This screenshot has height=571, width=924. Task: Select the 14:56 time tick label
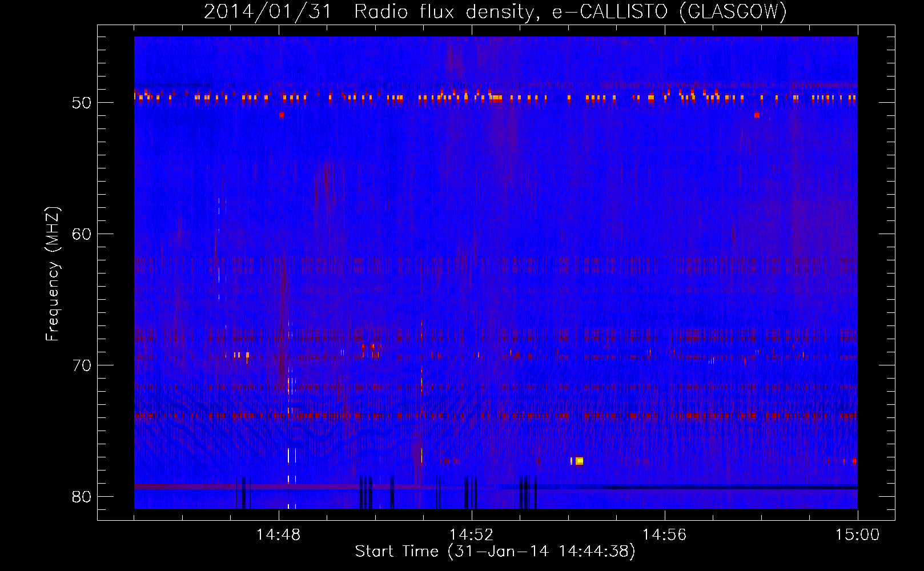(664, 535)
